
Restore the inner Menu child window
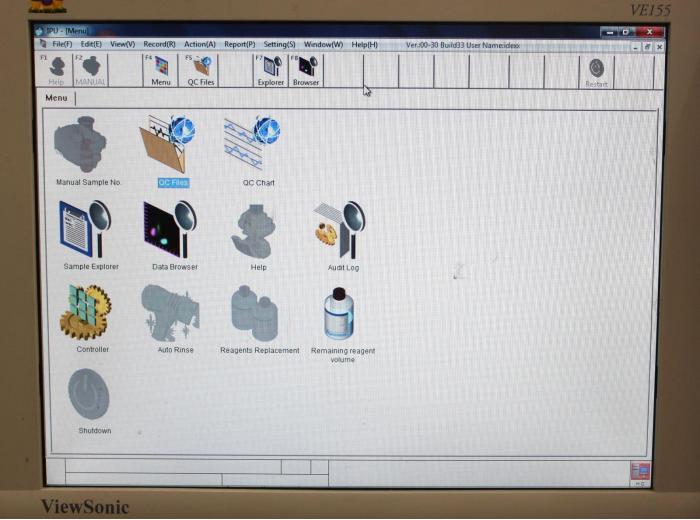point(647,47)
